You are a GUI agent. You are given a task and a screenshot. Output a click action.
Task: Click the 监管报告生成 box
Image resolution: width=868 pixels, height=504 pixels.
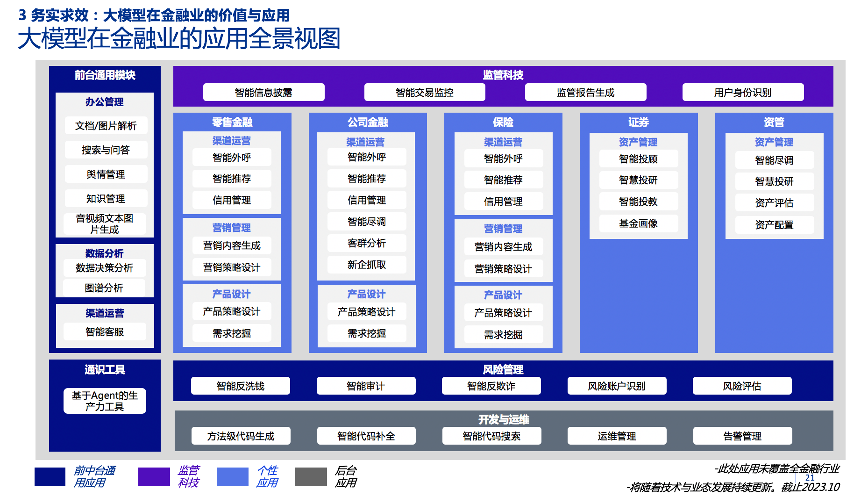(585, 92)
